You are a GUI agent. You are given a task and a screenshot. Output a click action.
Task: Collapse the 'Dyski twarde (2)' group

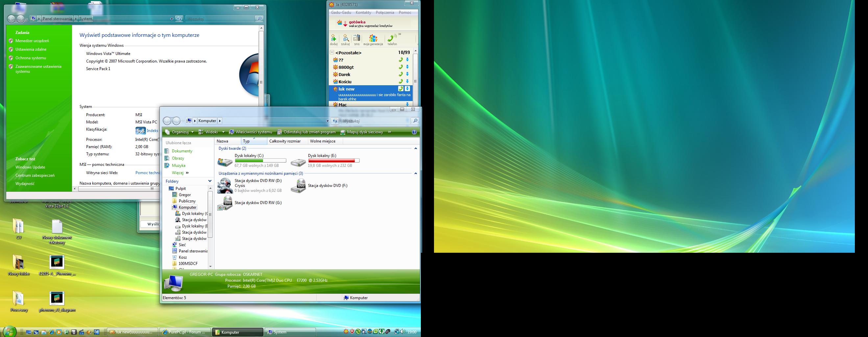416,148
